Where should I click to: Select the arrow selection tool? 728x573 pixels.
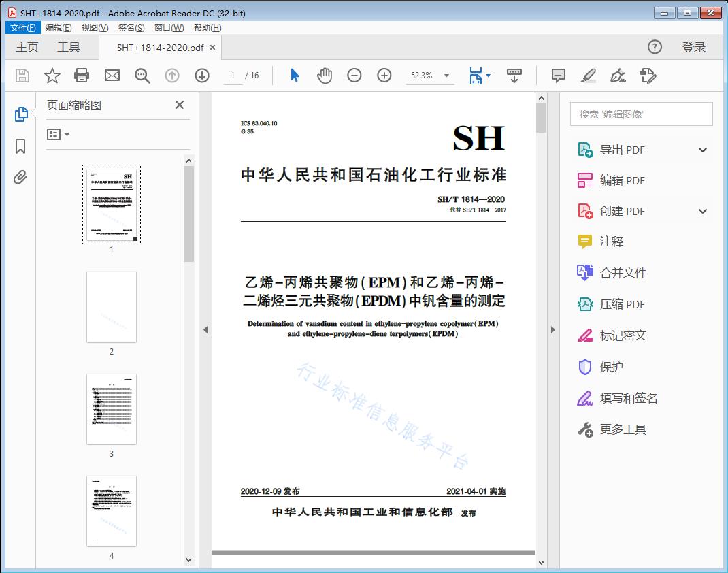click(x=295, y=76)
